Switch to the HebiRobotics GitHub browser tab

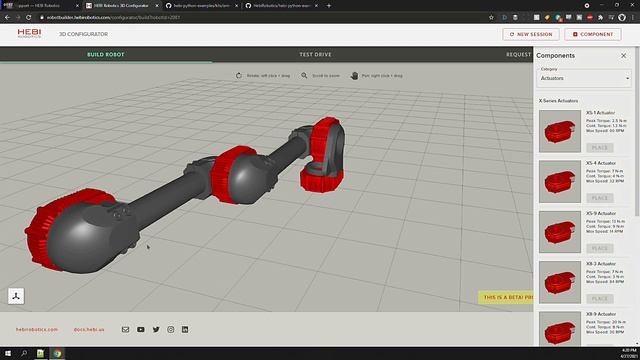[x=282, y=6]
